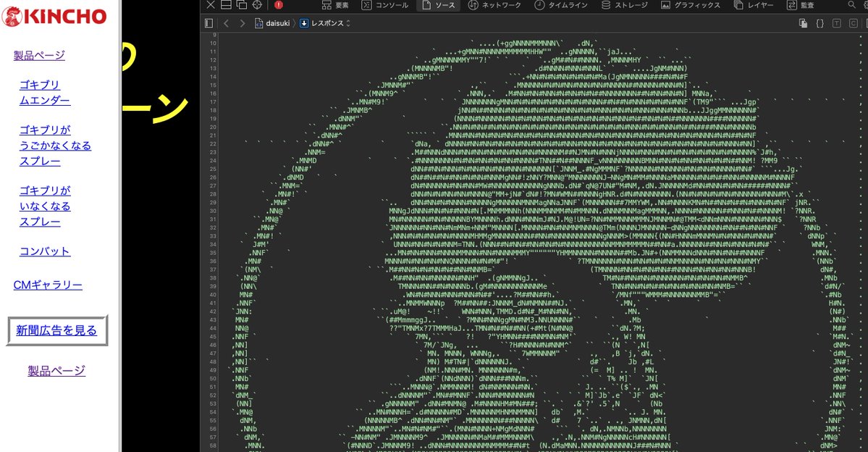Open the コンバット product link
868x452 pixels.
pyautogui.click(x=45, y=251)
